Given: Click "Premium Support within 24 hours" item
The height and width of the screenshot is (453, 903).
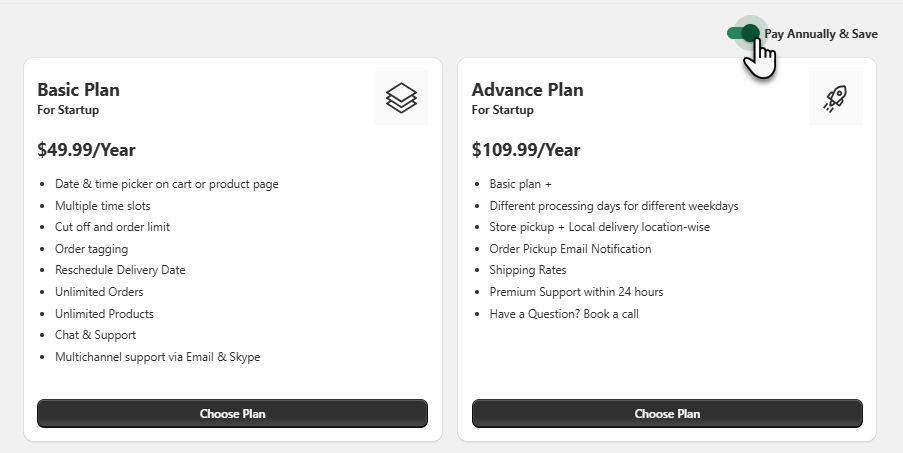Looking at the screenshot, I should [576, 292].
